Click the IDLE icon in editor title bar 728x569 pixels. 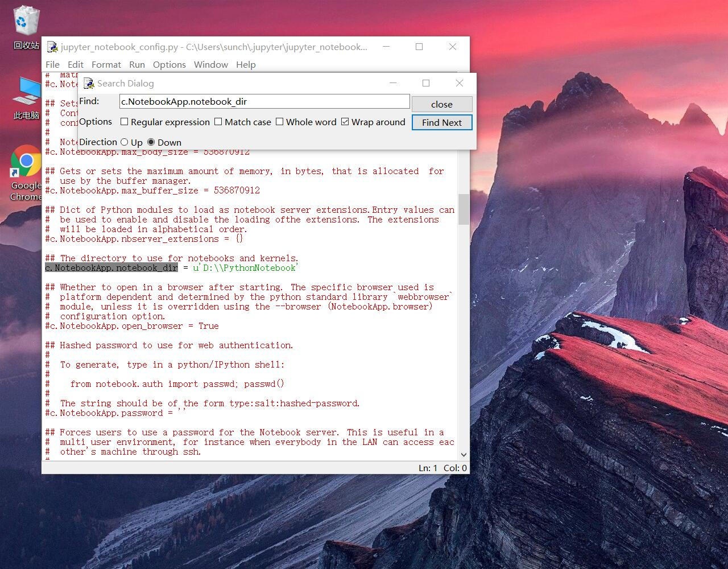point(52,47)
